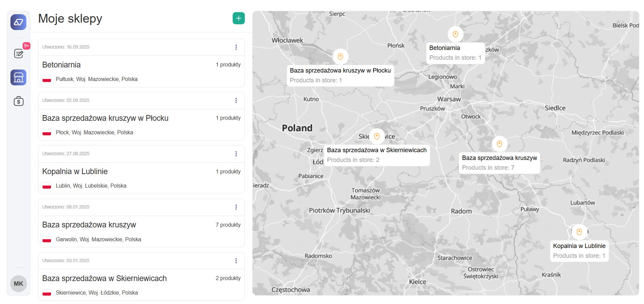Click the map pin for Kopalnia w Lublinie
Viewport: 644px width, 304px height.
(579, 232)
